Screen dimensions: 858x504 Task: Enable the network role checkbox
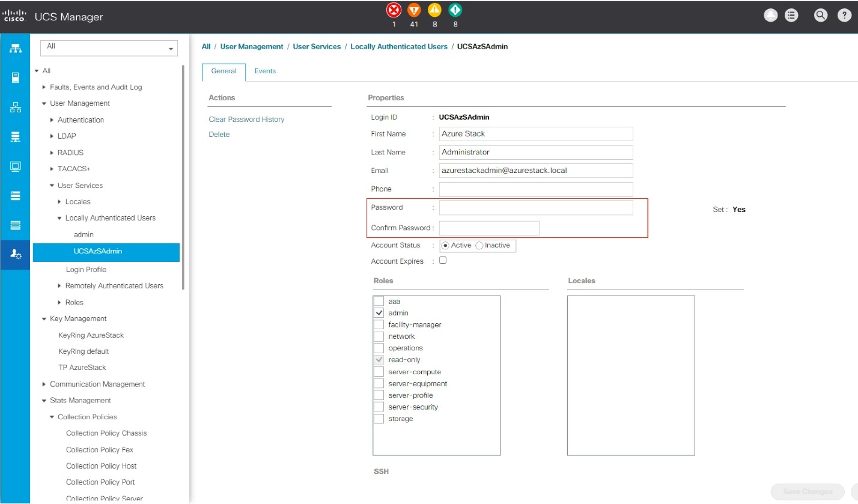pyautogui.click(x=379, y=336)
